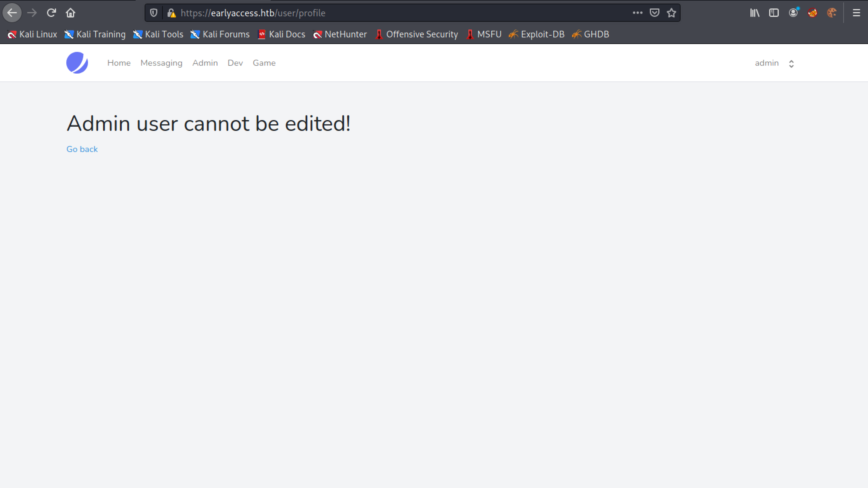Open the NetHunter bookmark
Image resolution: width=868 pixels, height=488 pixels.
(340, 34)
